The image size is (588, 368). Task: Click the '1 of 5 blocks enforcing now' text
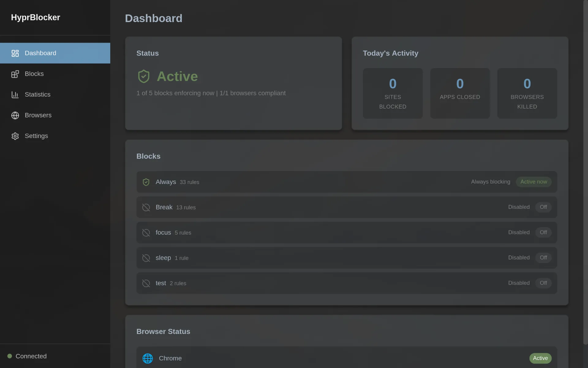click(x=175, y=93)
